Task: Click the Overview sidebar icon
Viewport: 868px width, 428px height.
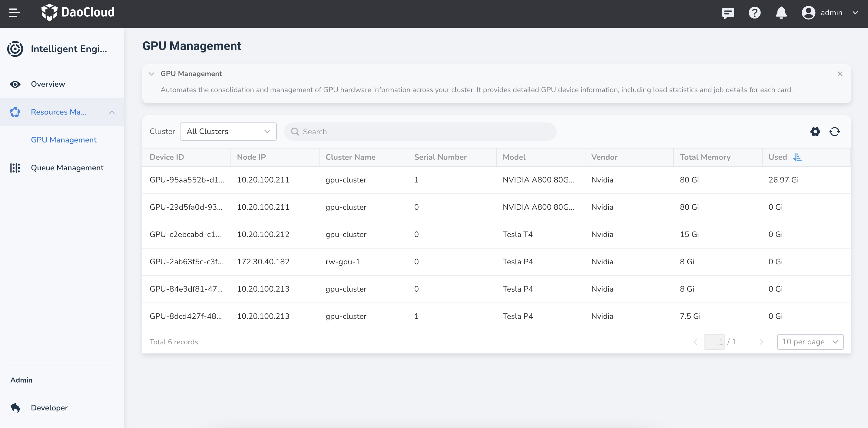Action: pyautogui.click(x=15, y=84)
